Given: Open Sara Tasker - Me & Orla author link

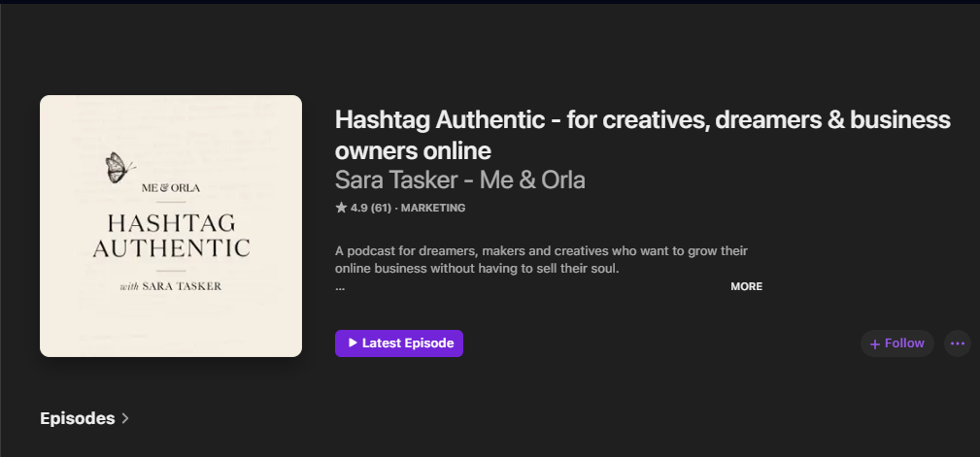Looking at the screenshot, I should [460, 180].
